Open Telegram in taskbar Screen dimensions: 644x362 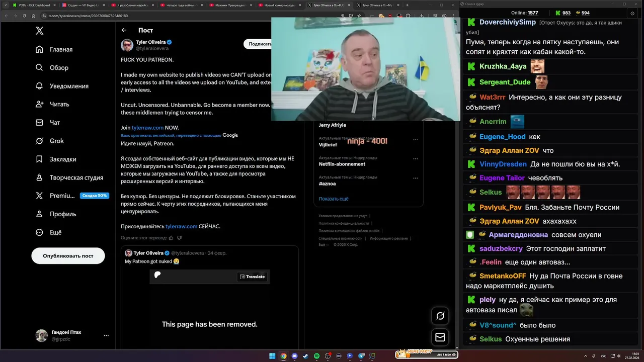(361, 356)
